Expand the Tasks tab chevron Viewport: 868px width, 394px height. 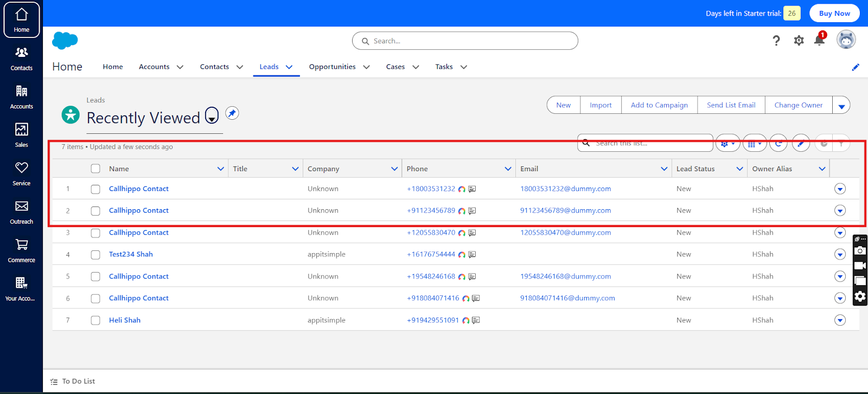point(464,67)
